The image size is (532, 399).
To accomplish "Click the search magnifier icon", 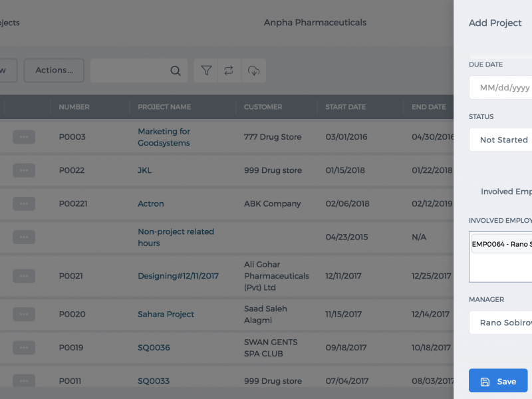I will tap(176, 70).
